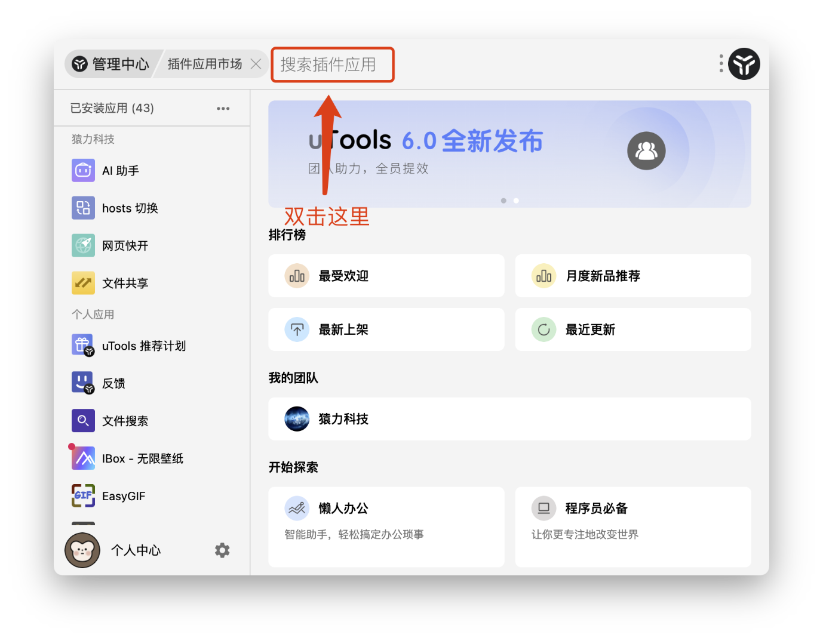The width and height of the screenshot is (823, 644).
Task: Click the uTools 推荐计划 gift icon
Action: tap(83, 346)
